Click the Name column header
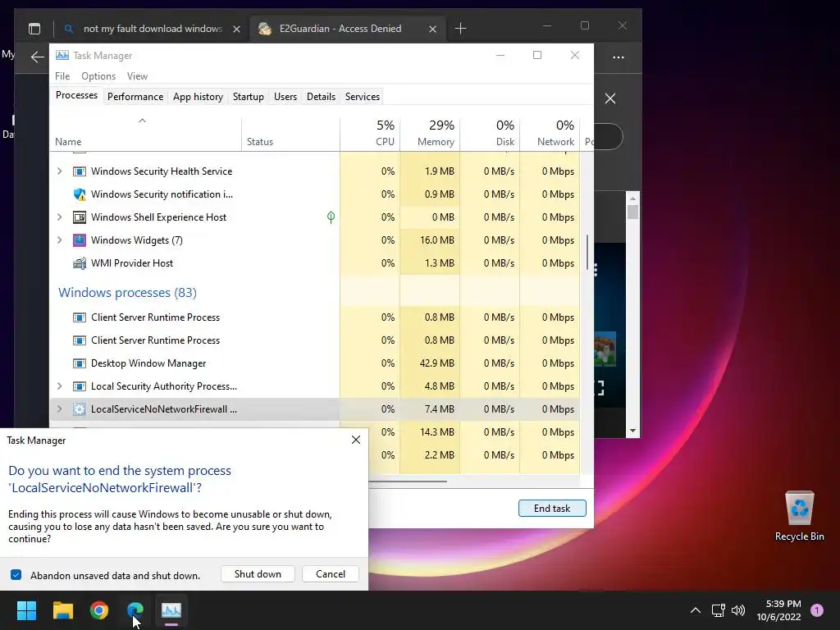 coord(145,134)
